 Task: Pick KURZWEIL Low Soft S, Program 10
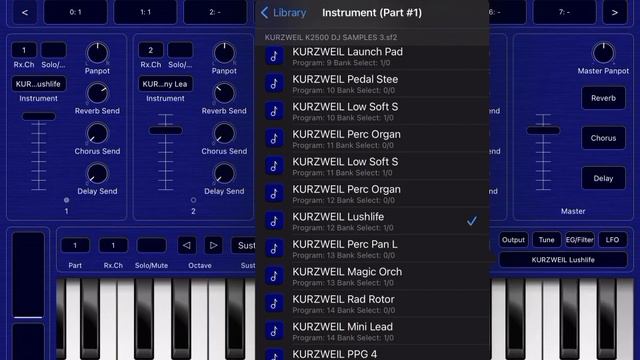pos(372,111)
